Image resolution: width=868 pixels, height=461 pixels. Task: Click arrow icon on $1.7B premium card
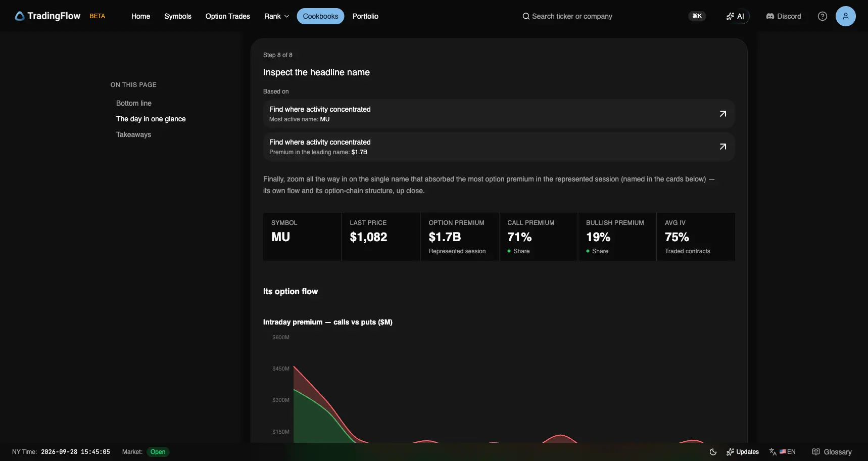pos(723,147)
